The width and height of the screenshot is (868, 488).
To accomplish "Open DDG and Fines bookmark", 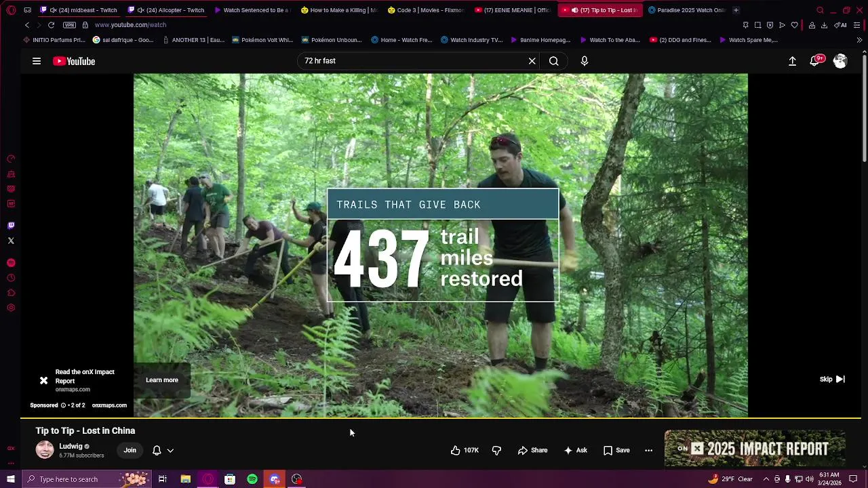I will coord(680,40).
